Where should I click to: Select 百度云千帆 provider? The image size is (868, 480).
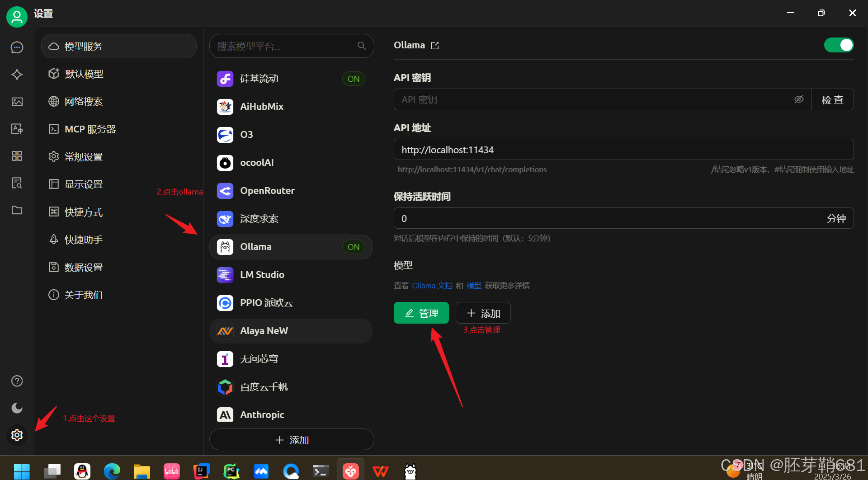click(x=291, y=387)
